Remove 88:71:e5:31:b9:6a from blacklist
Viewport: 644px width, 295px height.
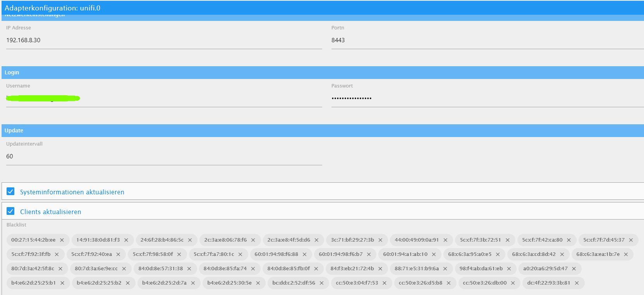click(445, 269)
